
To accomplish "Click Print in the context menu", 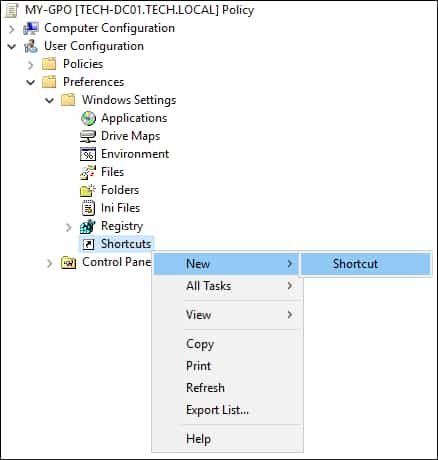I will tap(226, 366).
